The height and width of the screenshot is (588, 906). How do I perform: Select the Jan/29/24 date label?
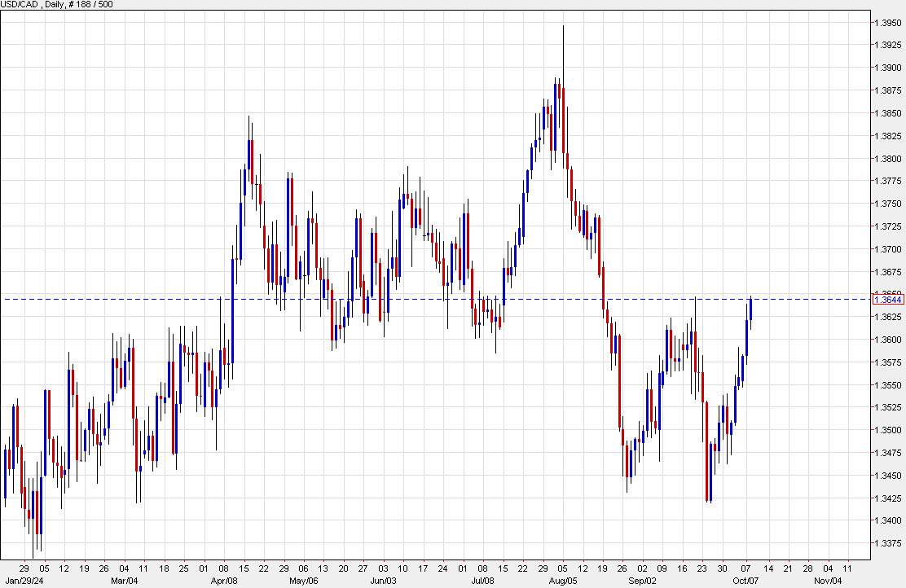click(x=26, y=581)
